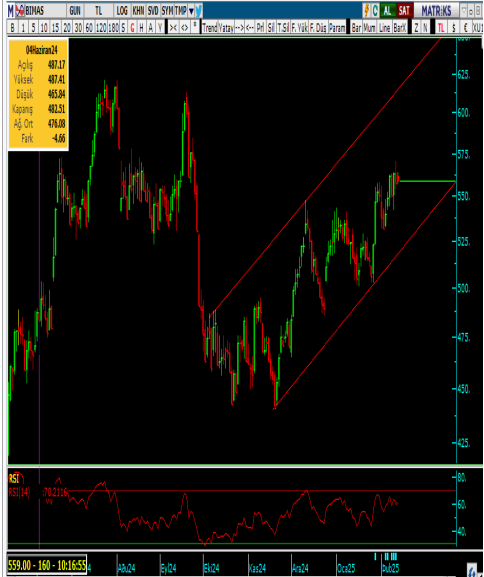Set currency to TL in the lower toolbar
This screenshot has height=577, width=484.
pyautogui.click(x=441, y=27)
